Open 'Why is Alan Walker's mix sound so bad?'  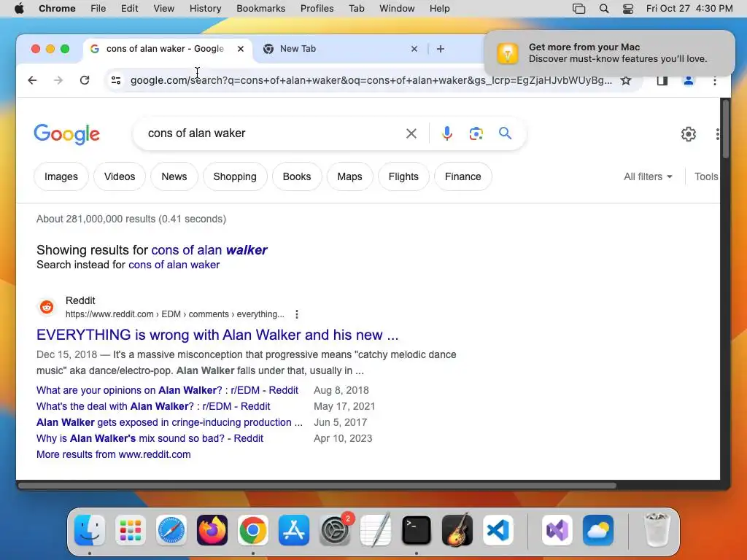[150, 438]
